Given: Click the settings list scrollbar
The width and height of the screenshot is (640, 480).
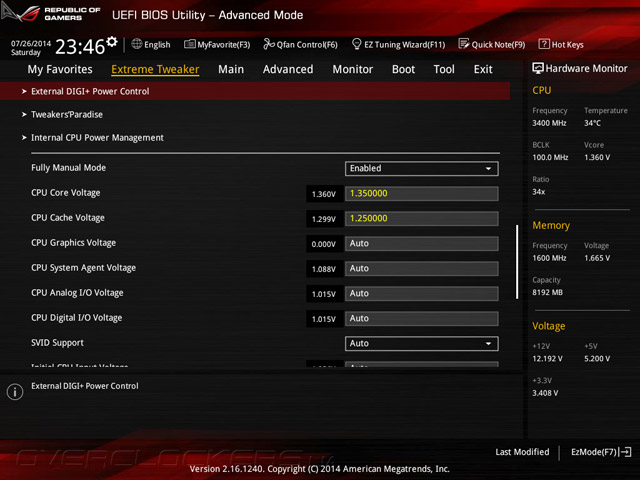Looking at the screenshot, I should 517,262.
